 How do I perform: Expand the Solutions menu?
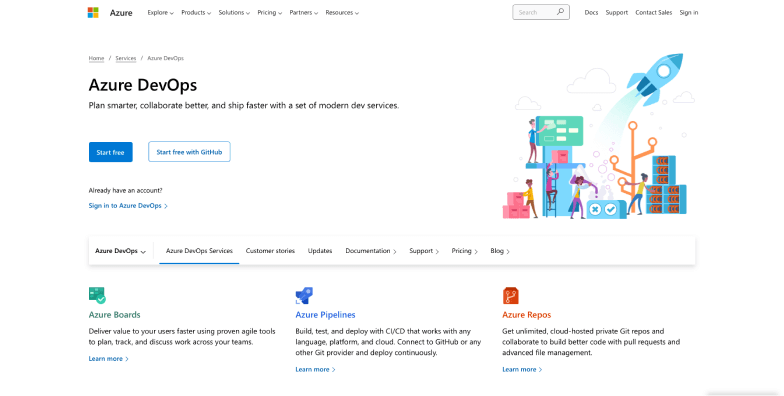(x=234, y=12)
